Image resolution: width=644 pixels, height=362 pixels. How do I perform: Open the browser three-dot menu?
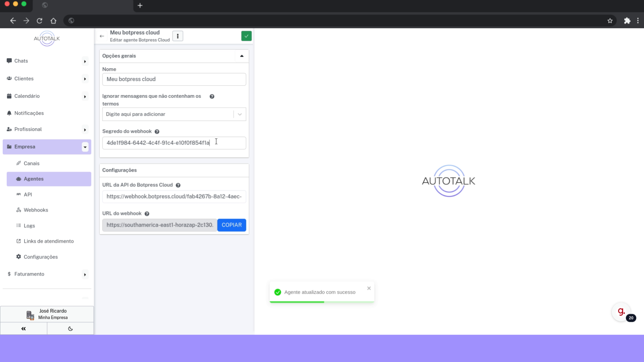pos(638,21)
